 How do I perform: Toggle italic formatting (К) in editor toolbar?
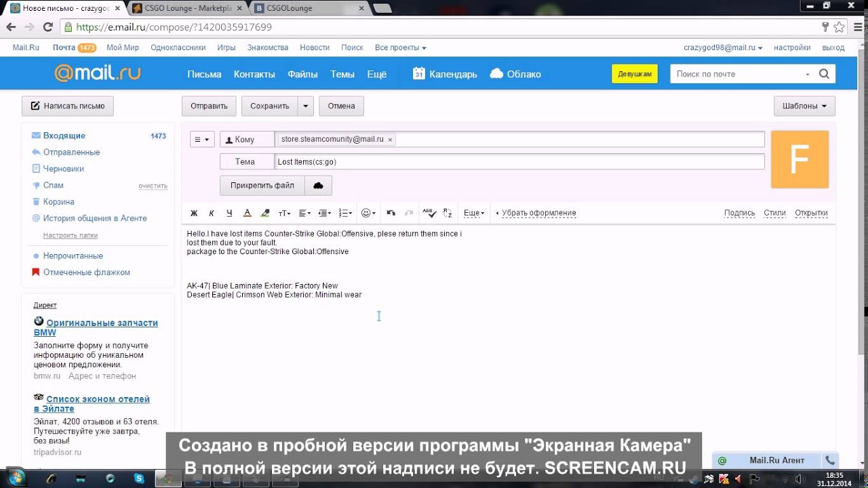tap(212, 213)
